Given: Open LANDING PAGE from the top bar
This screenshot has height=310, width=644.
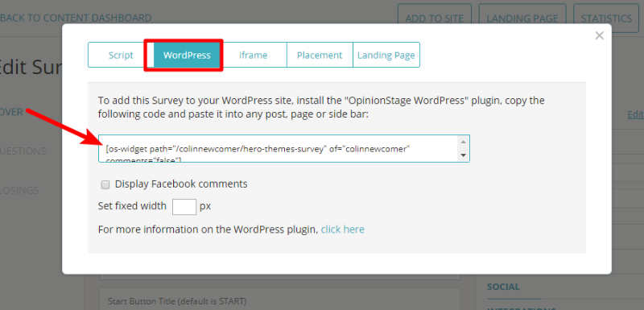Looking at the screenshot, I should pyautogui.click(x=522, y=19).
